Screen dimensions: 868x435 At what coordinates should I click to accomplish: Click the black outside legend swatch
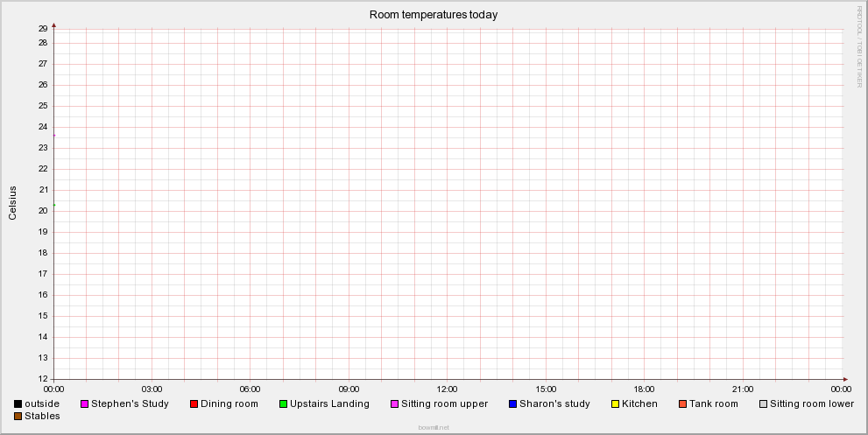pos(18,403)
